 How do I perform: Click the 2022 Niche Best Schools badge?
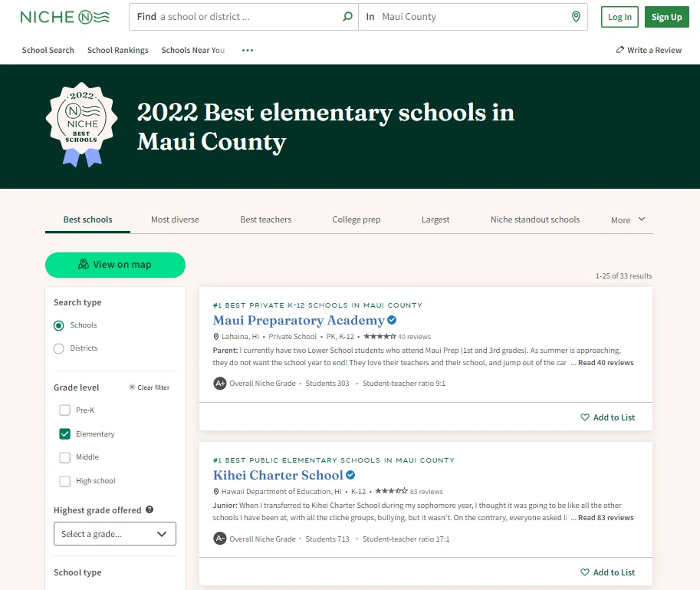click(x=82, y=124)
